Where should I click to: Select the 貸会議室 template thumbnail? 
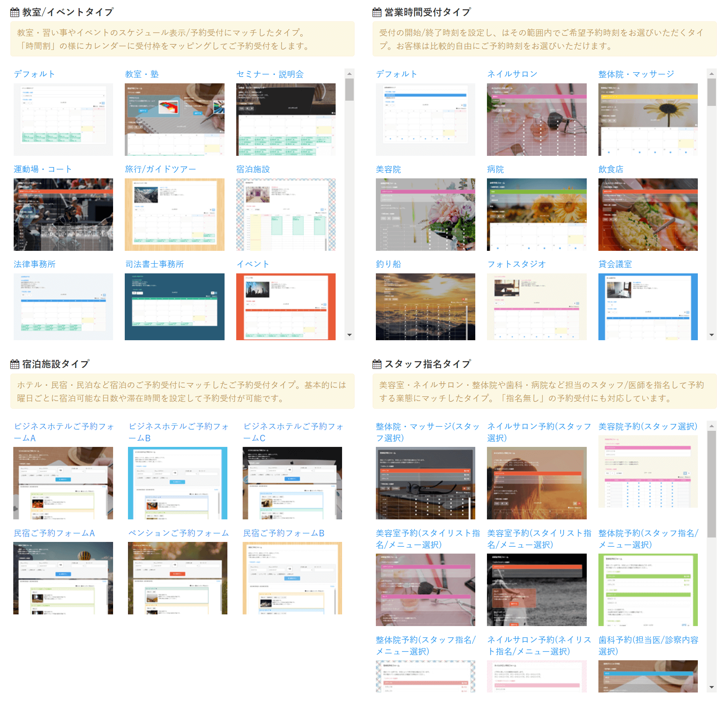pyautogui.click(x=648, y=307)
